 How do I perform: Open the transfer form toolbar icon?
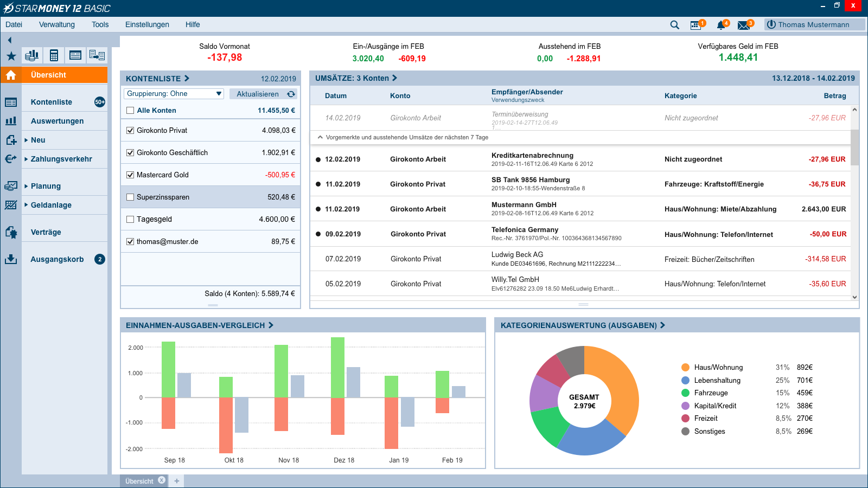click(x=97, y=55)
